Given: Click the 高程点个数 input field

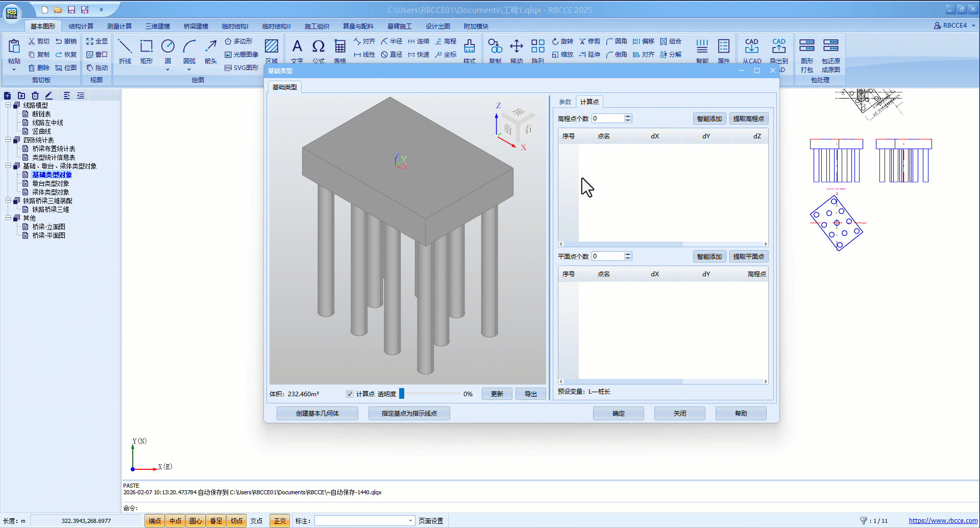Looking at the screenshot, I should [x=607, y=118].
